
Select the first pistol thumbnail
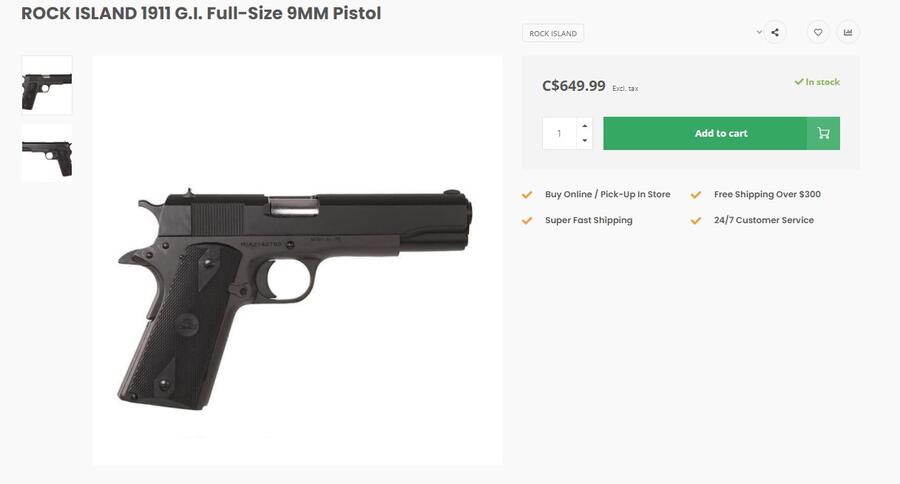point(47,85)
